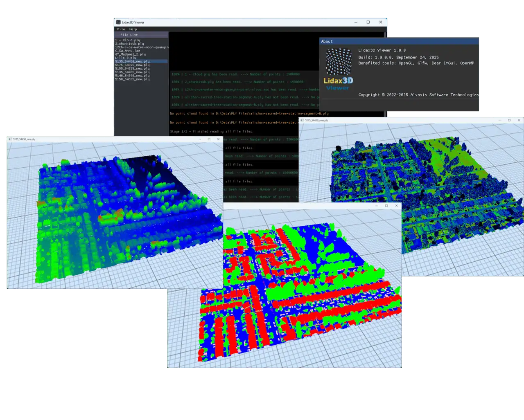Select 1 - Cloud.ply in file list
524x420 pixels.
128,40
